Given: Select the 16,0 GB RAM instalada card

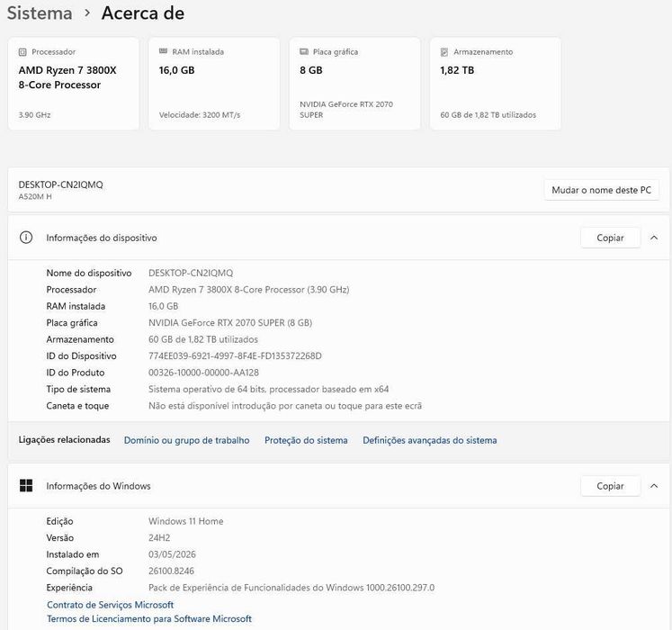Looking at the screenshot, I should coord(214,84).
